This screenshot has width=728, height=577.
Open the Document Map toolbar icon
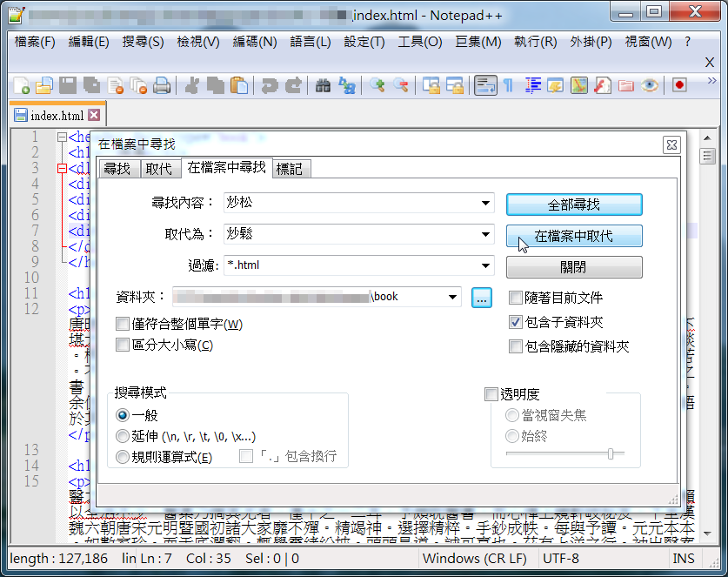click(579, 85)
